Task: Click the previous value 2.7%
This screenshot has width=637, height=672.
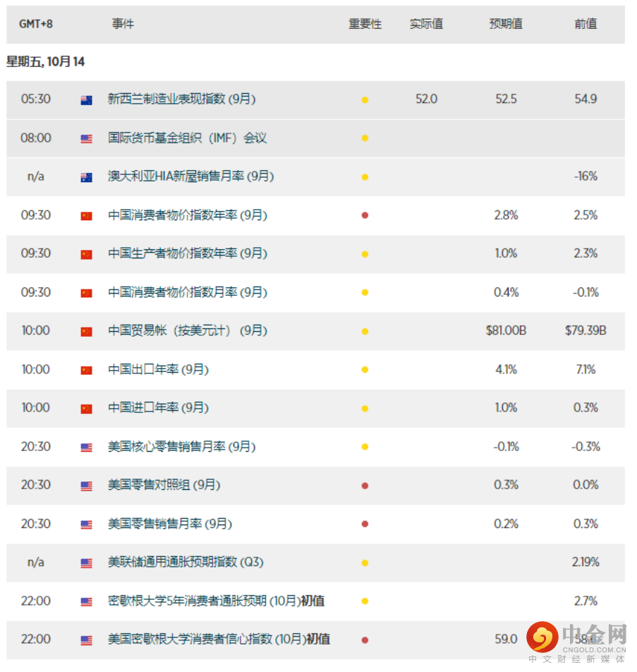Action: pyautogui.click(x=586, y=601)
